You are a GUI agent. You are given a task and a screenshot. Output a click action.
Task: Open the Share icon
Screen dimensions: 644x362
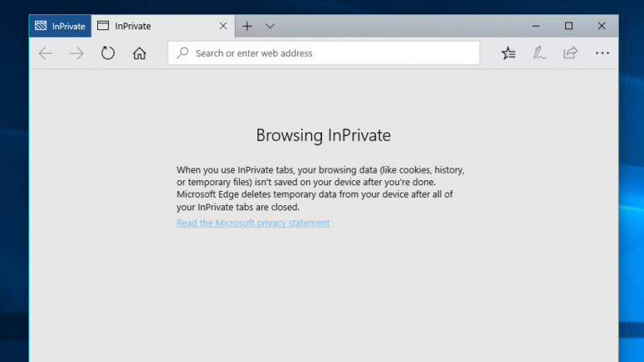pos(570,53)
